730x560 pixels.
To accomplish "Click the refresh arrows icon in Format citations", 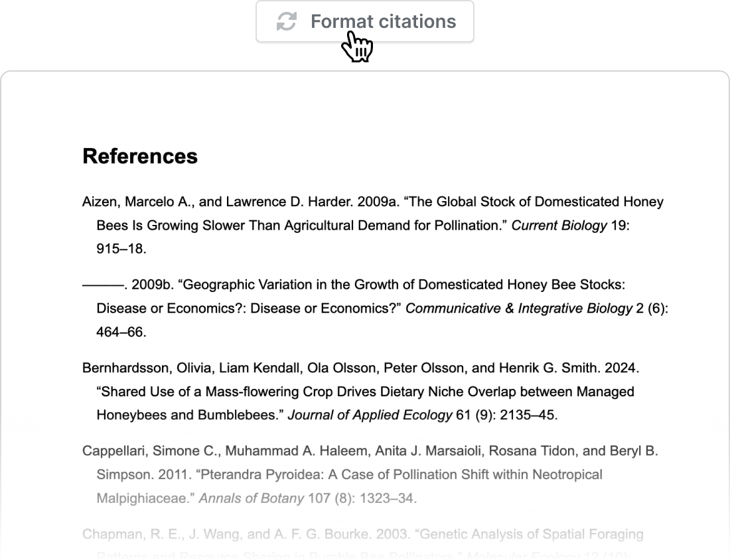I will pos(286,21).
